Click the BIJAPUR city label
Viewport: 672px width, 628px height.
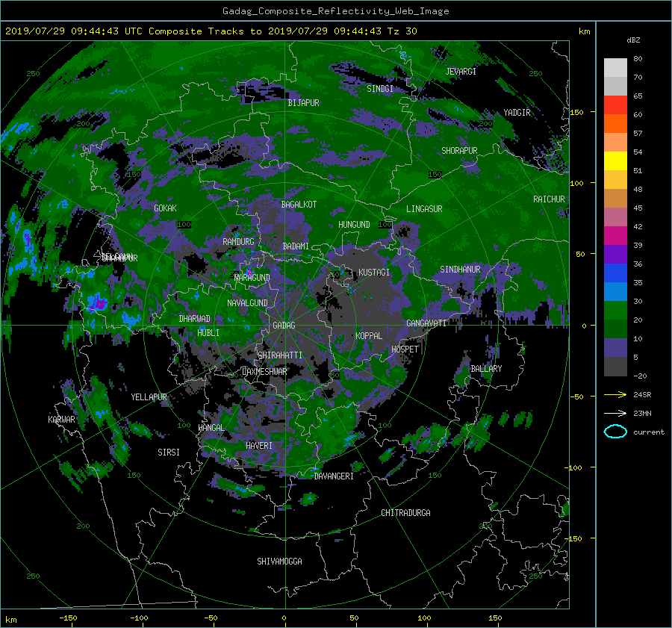(x=303, y=103)
